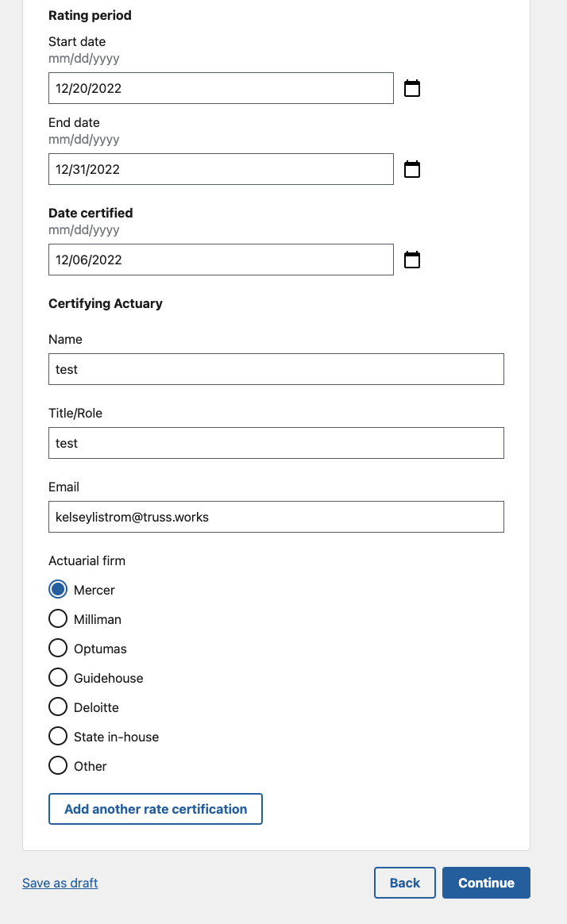Click into the End date field
Image resolution: width=567 pixels, height=924 pixels.
pos(221,169)
